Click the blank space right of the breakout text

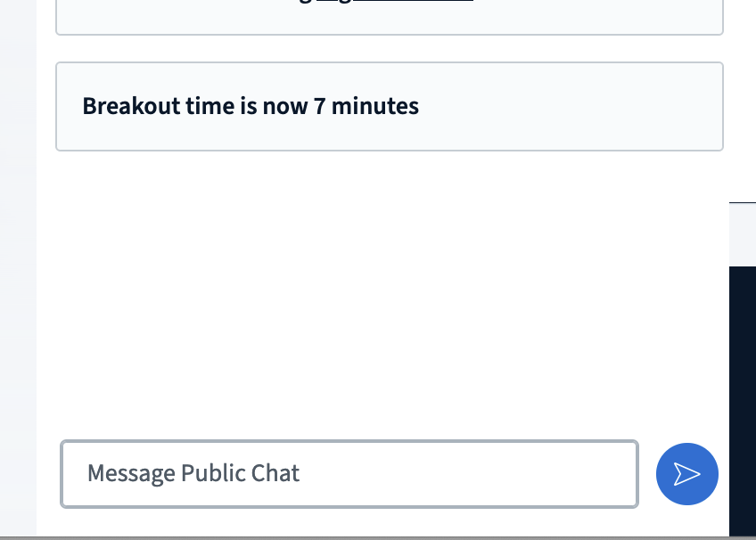pyautogui.click(x=571, y=107)
